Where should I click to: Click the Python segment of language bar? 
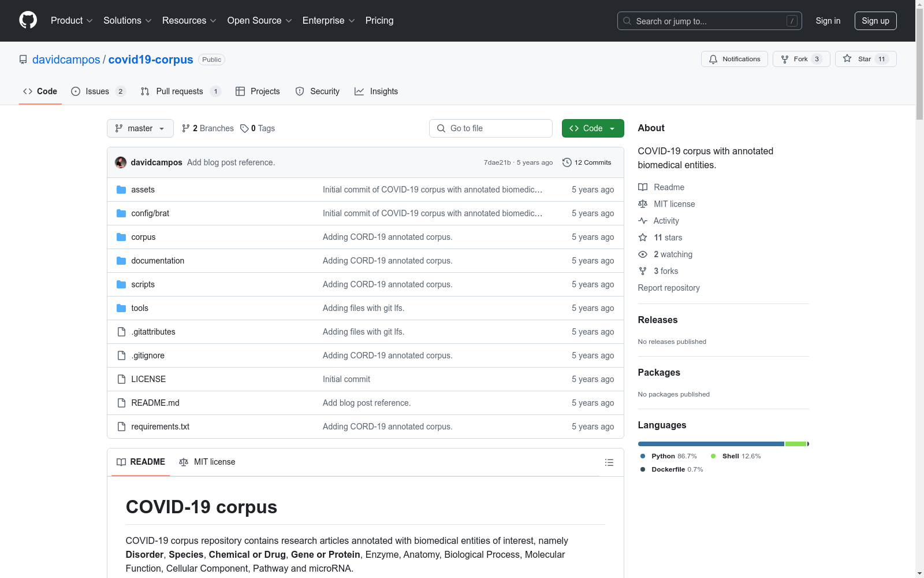[x=711, y=444]
